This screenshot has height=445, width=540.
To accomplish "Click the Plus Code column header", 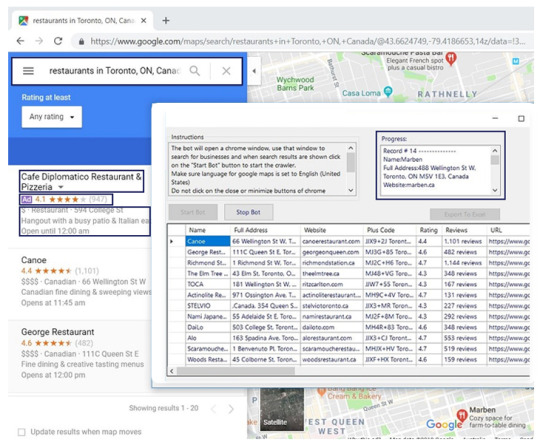I will click(x=390, y=230).
